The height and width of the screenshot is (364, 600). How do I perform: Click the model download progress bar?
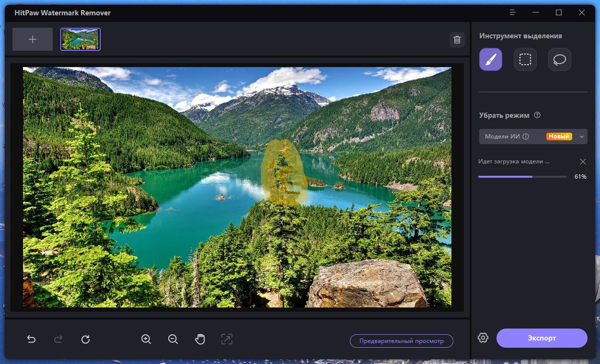(522, 177)
